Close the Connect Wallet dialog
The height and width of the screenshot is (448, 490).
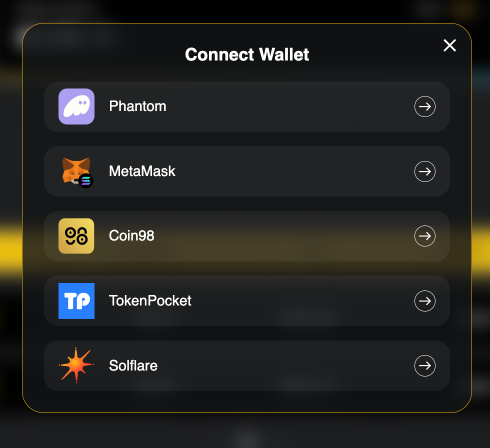(450, 45)
